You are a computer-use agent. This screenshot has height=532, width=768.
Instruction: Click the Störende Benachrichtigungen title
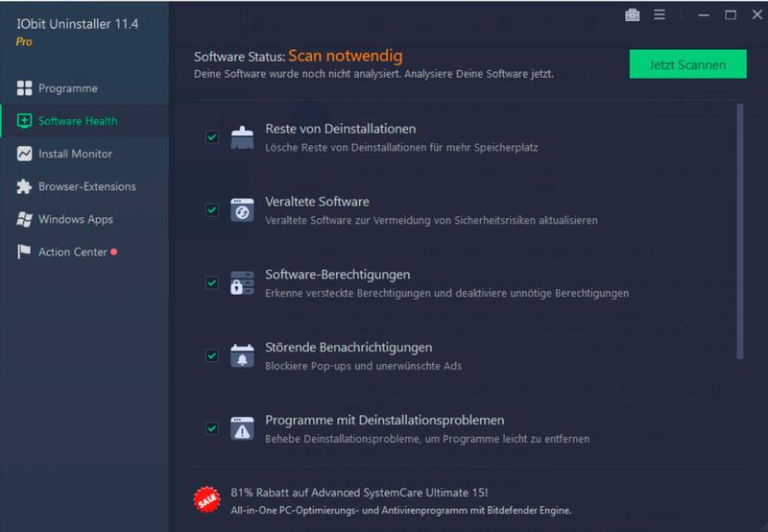[348, 348]
